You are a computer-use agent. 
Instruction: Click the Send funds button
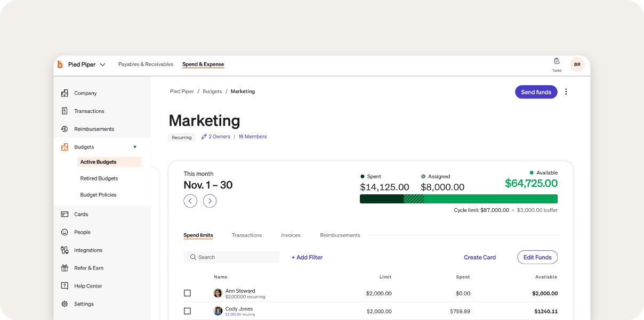click(x=536, y=92)
